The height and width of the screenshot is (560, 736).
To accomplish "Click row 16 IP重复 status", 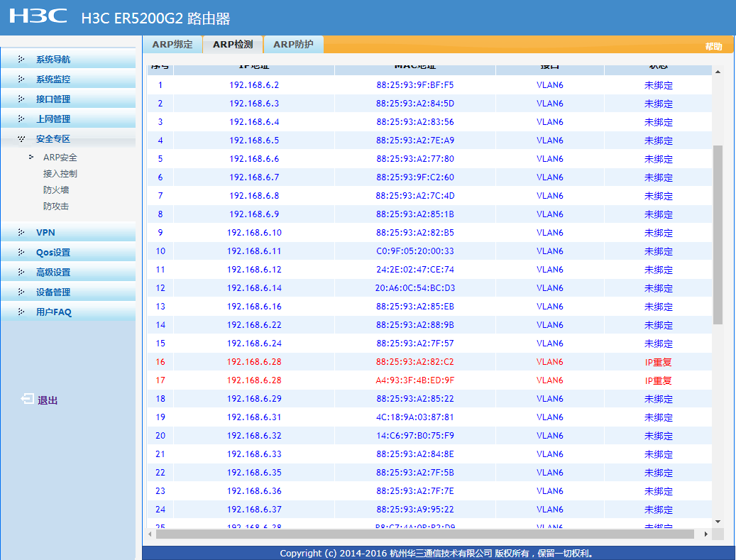I will (658, 362).
